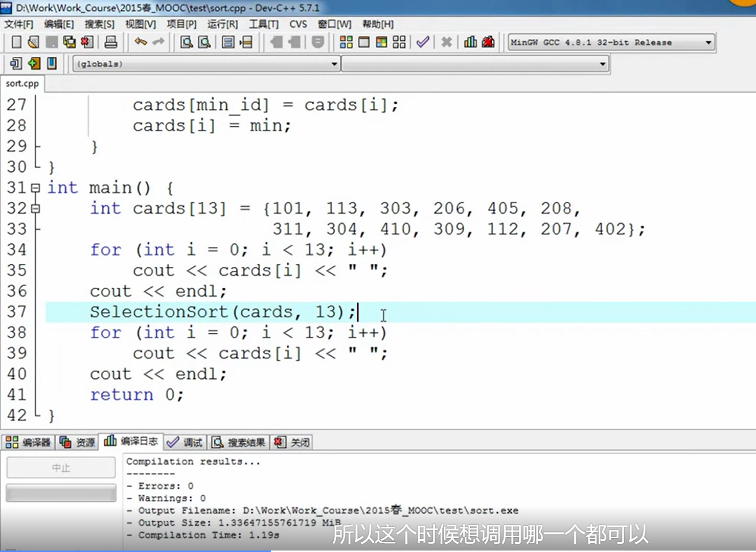756x552 pixels.
Task: Save all files via toolbar icon
Action: coord(69,42)
